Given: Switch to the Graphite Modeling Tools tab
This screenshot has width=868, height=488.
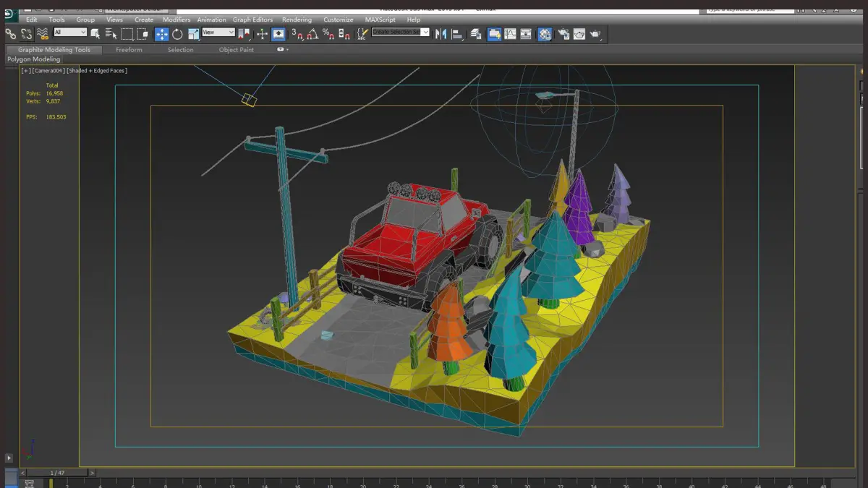Looking at the screenshot, I should [x=54, y=50].
